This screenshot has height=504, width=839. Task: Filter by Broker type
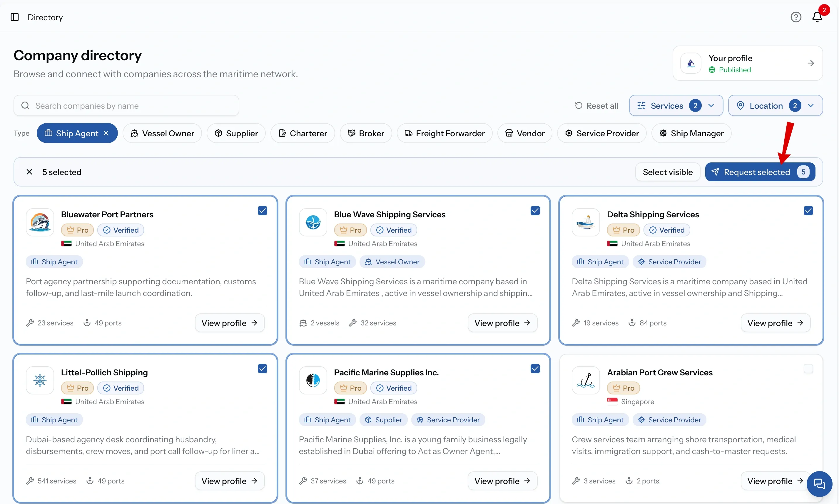(x=366, y=133)
